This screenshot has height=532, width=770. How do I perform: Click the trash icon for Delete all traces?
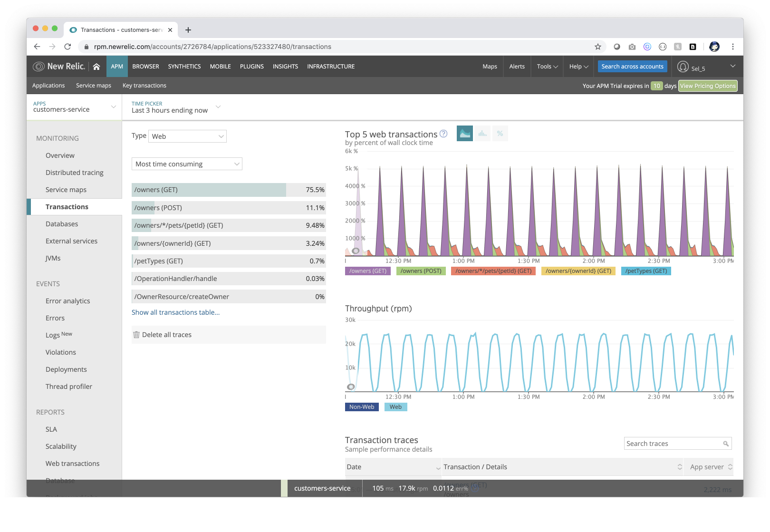click(x=136, y=335)
